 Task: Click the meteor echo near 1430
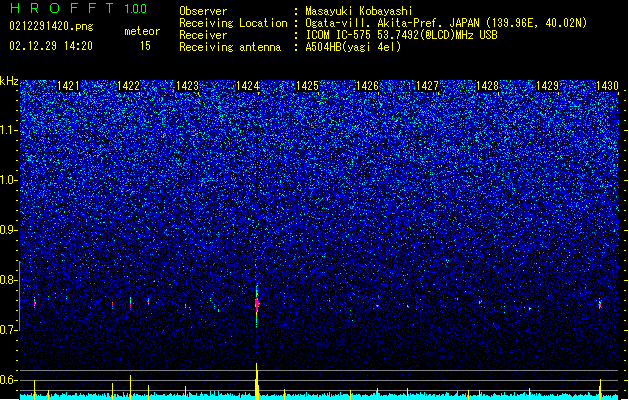(x=600, y=304)
